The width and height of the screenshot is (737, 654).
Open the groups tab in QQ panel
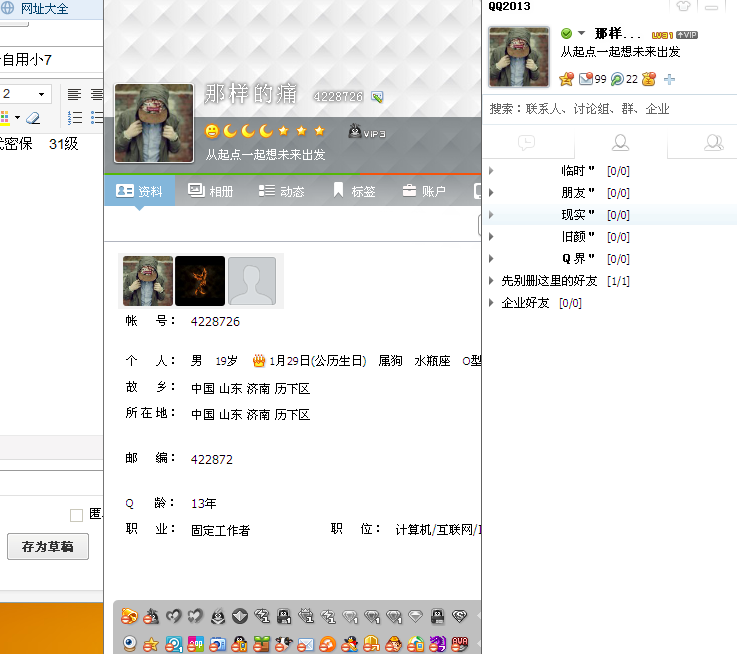[713, 142]
